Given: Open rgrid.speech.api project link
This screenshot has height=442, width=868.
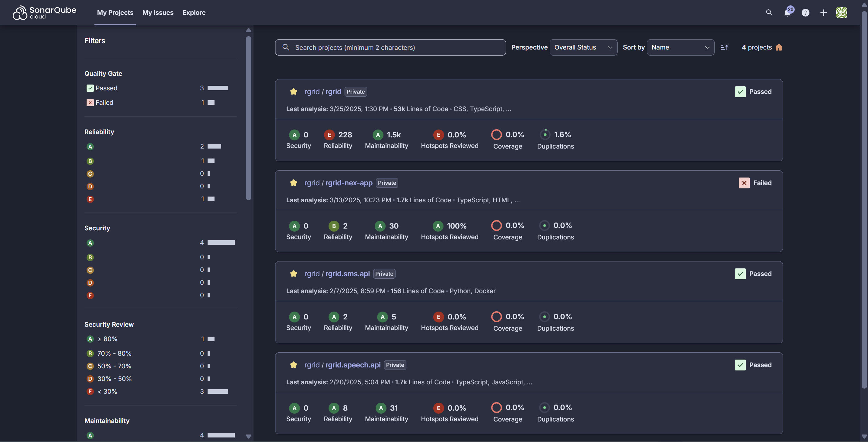Looking at the screenshot, I should pyautogui.click(x=353, y=365).
